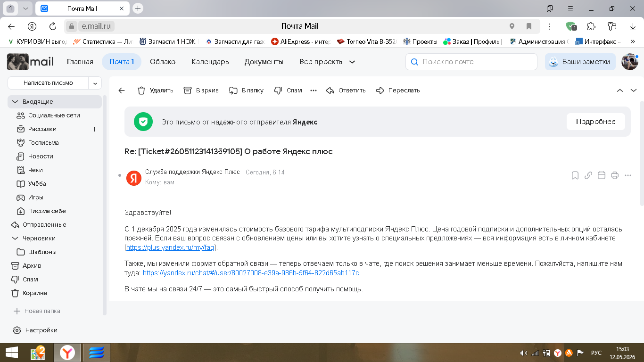Move the email to archive
Screen dimensions: 644x362
pyautogui.click(x=201, y=90)
